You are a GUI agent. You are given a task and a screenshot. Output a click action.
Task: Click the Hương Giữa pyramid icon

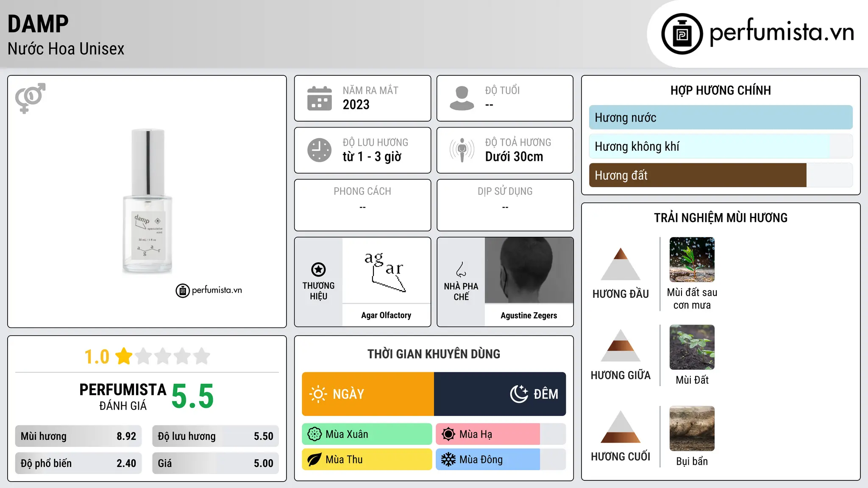(x=620, y=345)
